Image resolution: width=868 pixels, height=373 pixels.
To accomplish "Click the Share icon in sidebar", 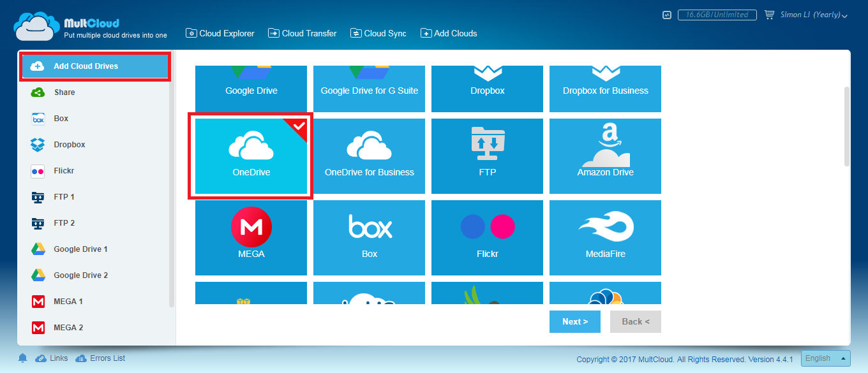I will click(x=38, y=92).
